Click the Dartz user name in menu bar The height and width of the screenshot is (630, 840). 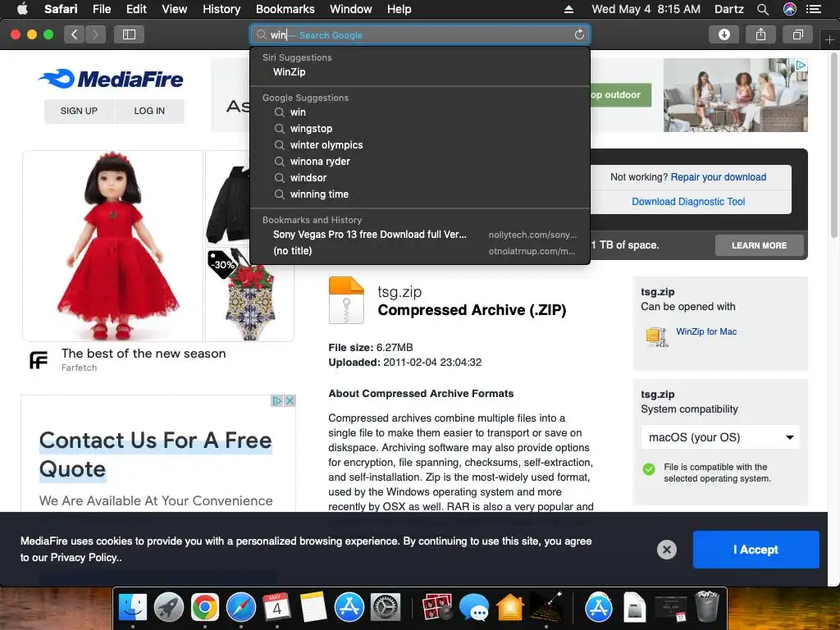[x=728, y=9]
